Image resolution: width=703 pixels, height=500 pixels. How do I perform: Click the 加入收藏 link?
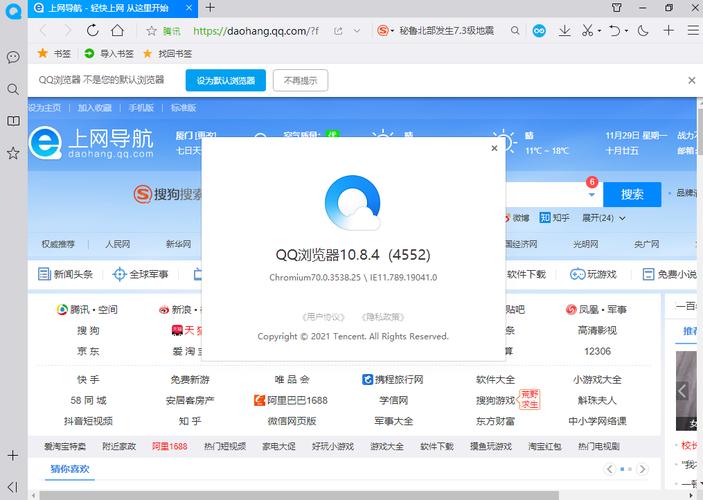tap(94, 108)
